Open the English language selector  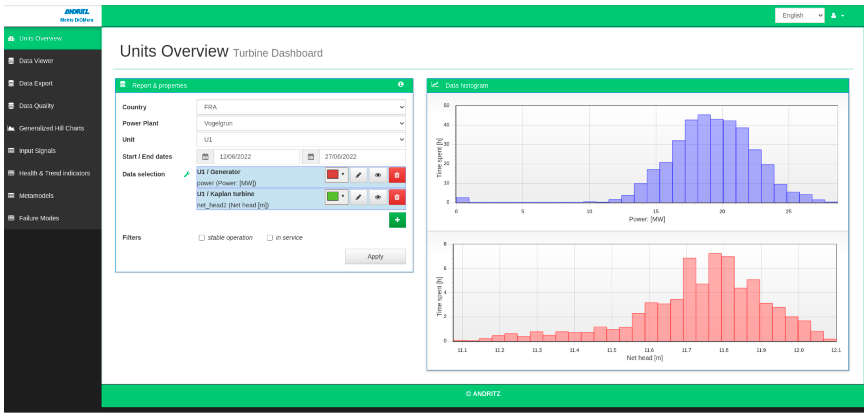pos(799,16)
